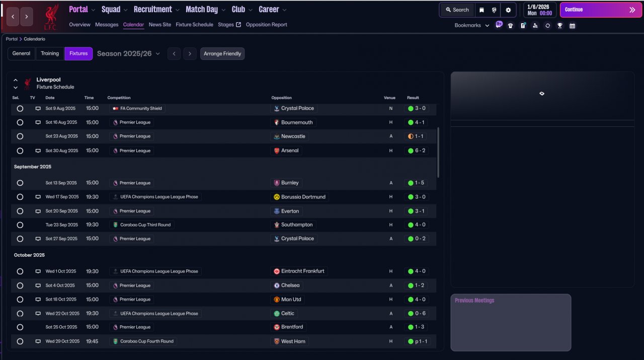Click the Arrange Friendly button
The width and height of the screenshot is (644, 360).
tap(222, 53)
